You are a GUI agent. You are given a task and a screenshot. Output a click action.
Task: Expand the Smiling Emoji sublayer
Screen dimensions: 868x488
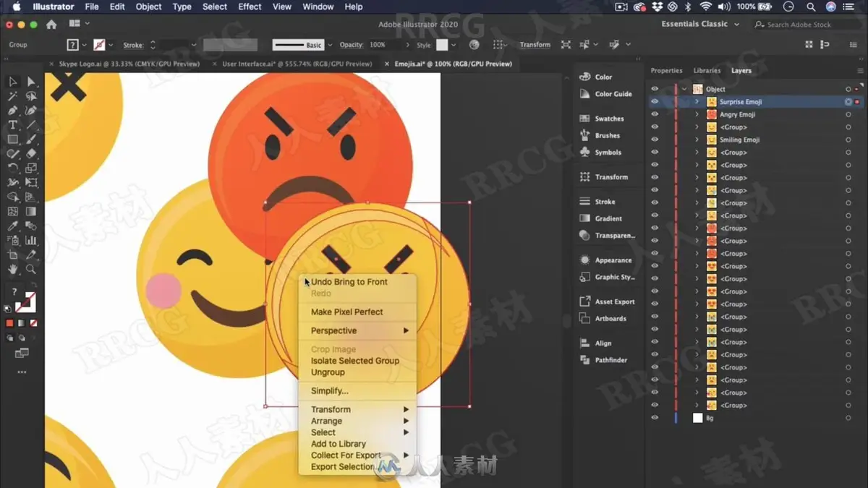697,140
